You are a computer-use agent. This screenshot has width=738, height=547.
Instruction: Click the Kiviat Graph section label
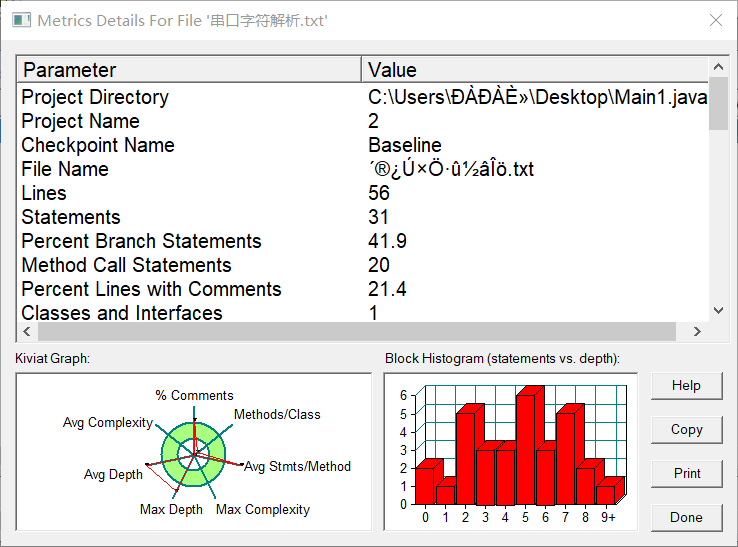click(x=52, y=359)
